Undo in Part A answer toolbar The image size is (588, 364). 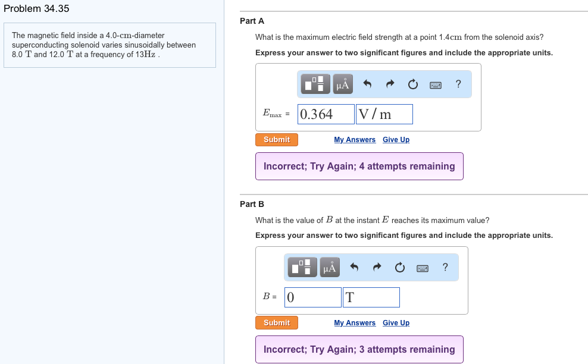click(367, 84)
